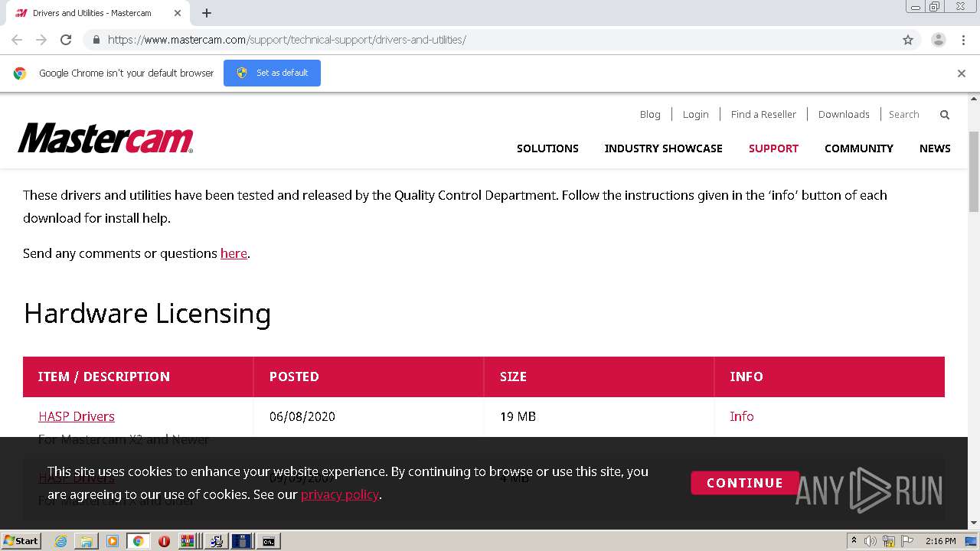Viewport: 980px width, 551px height.
Task: Click the Hardware Licensing heading
Action: pyautogui.click(x=147, y=314)
